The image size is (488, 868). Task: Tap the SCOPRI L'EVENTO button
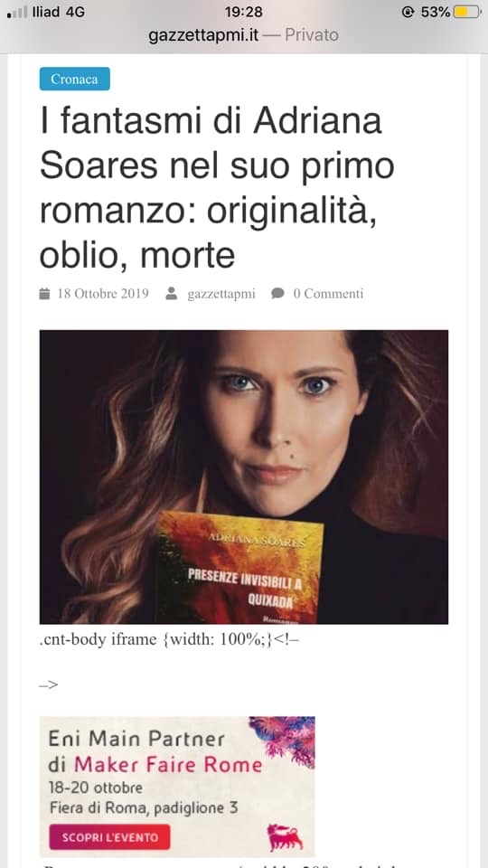point(109,837)
